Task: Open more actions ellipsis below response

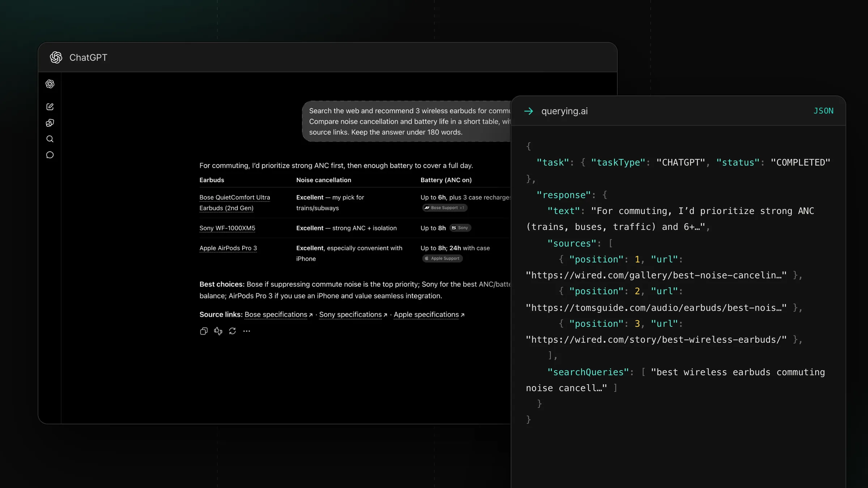Action: 247,331
